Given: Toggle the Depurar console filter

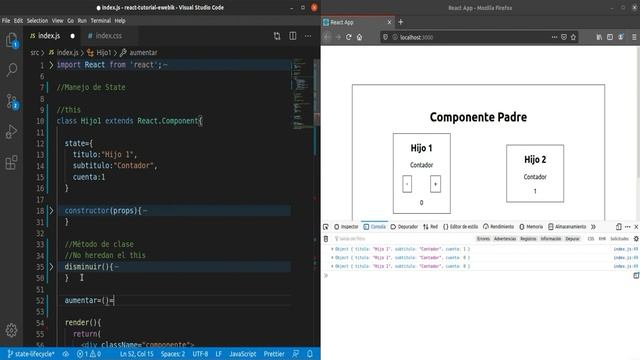Looking at the screenshot, I should point(572,239).
